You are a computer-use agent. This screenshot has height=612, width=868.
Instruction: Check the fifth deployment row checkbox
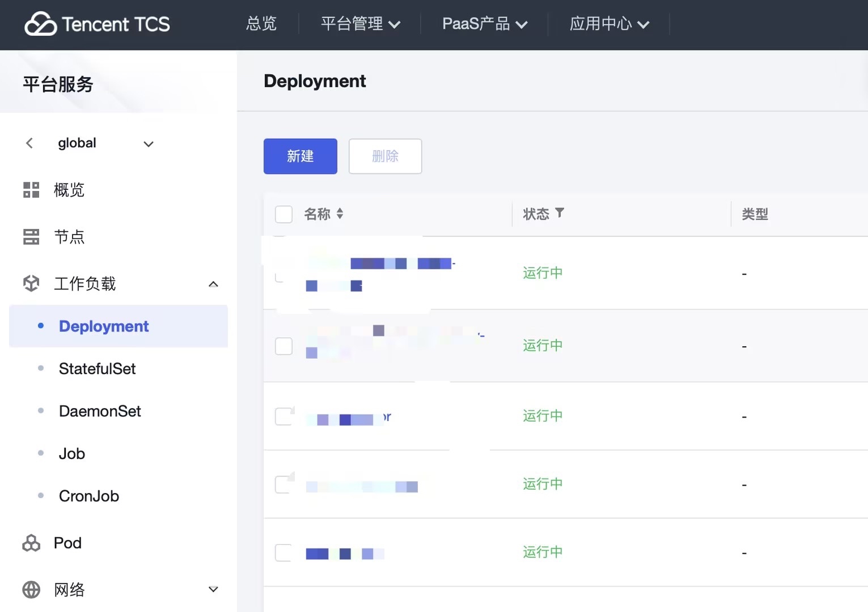point(283,552)
